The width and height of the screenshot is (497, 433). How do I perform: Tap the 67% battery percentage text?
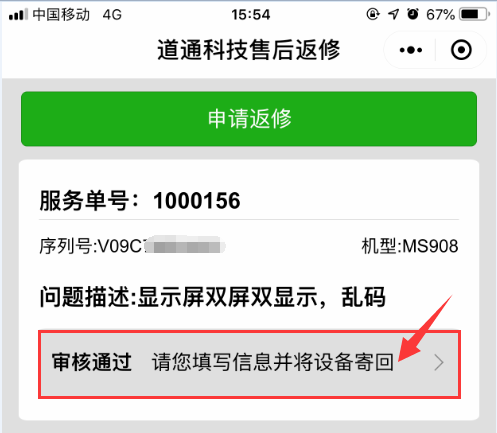440,15
